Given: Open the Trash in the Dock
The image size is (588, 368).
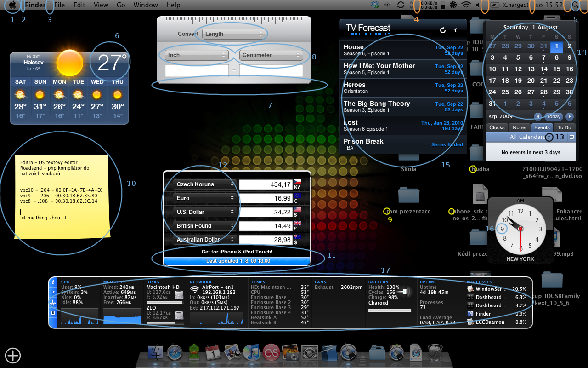Looking at the screenshot, I should 435,352.
